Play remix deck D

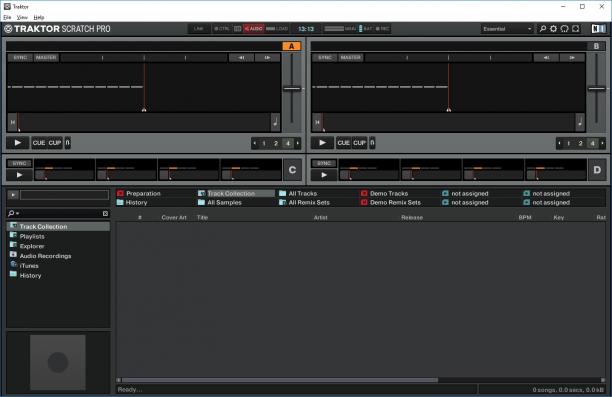tap(324, 175)
